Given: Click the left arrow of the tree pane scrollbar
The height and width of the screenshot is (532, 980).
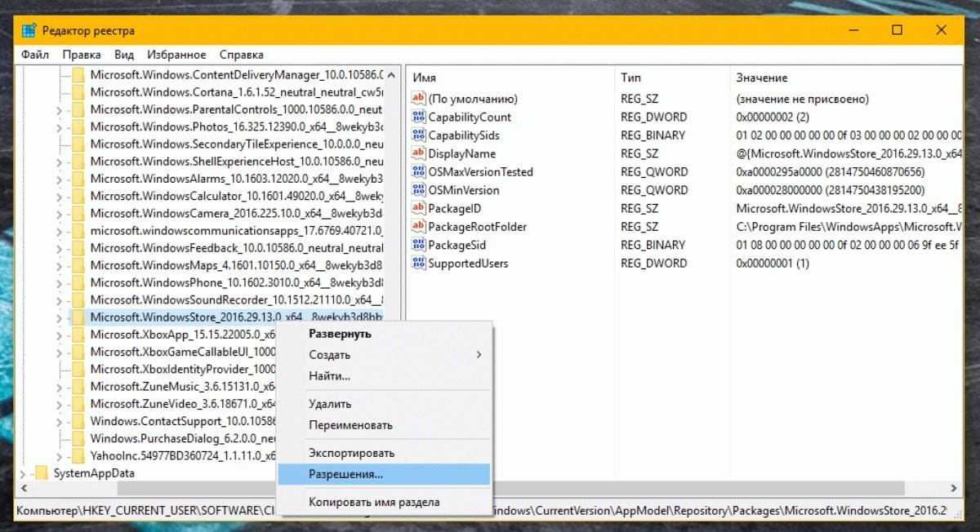Looking at the screenshot, I should pyautogui.click(x=23, y=488).
